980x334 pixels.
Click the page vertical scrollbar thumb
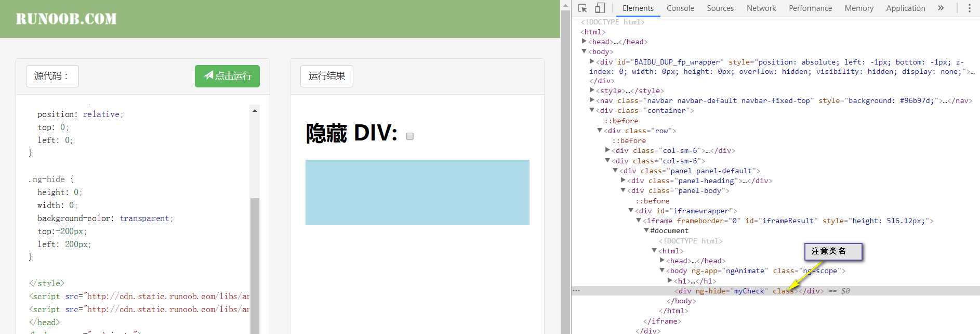pyautogui.click(x=565, y=172)
